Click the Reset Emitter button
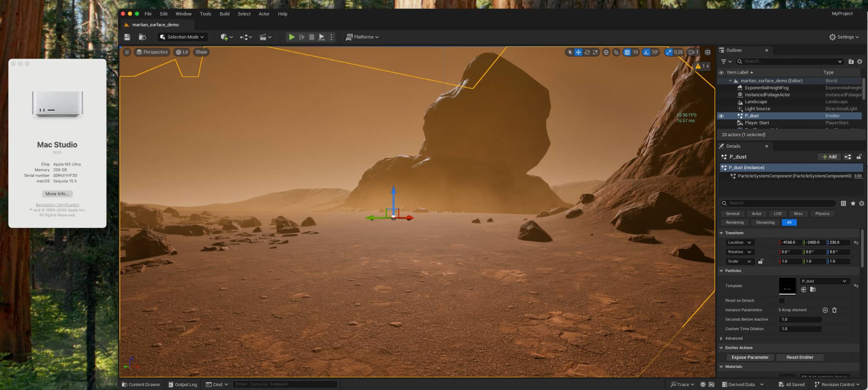 point(799,357)
